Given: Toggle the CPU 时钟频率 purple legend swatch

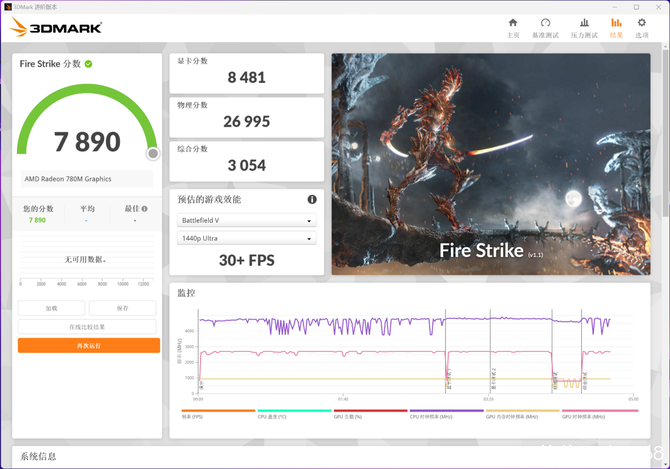Looking at the screenshot, I should tap(446, 411).
